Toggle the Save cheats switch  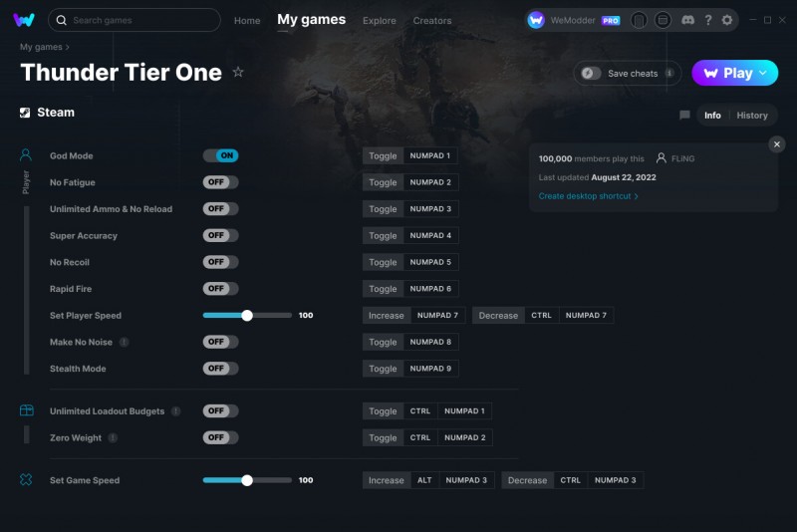(x=591, y=73)
